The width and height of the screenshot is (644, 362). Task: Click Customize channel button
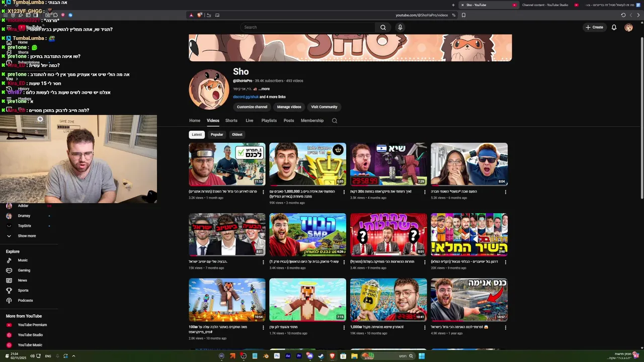[x=252, y=107]
